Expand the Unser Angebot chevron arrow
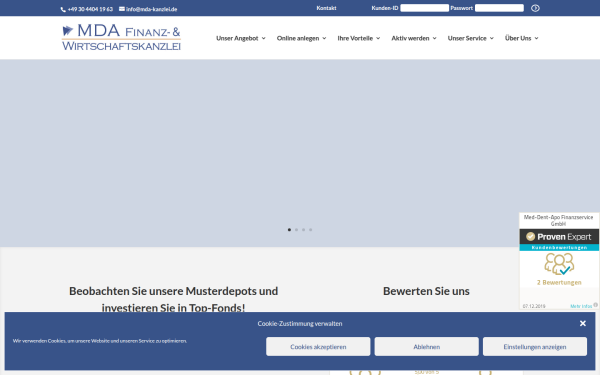The width and height of the screenshot is (600, 375). coord(263,38)
